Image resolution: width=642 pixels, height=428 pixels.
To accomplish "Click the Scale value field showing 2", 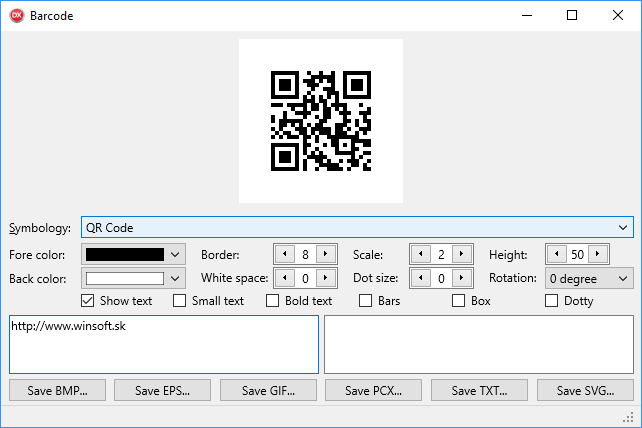I will [441, 254].
